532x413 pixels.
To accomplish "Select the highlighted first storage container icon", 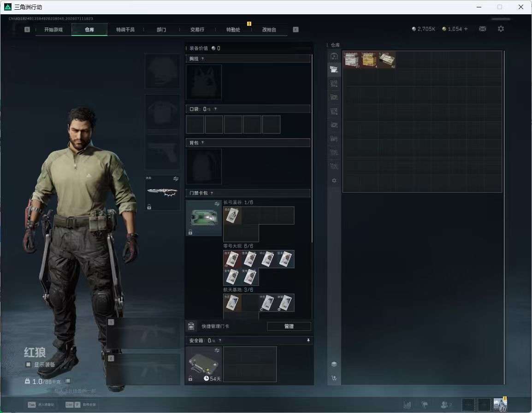I will [x=334, y=70].
